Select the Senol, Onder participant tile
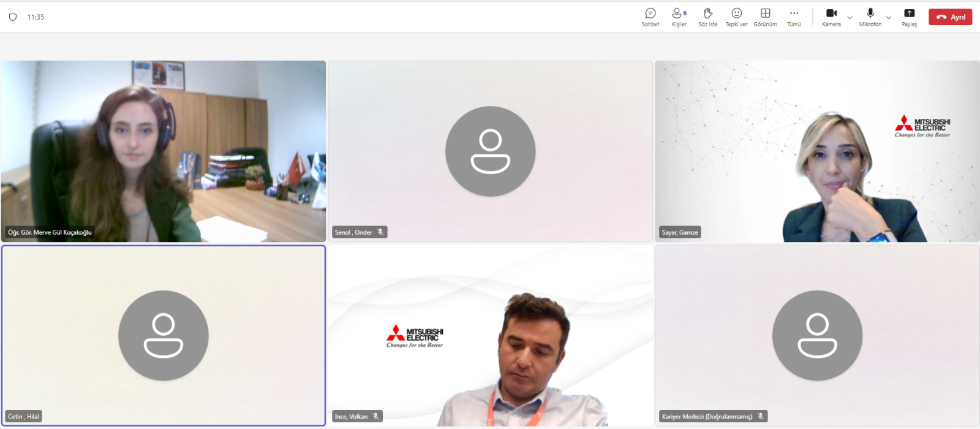 490,151
